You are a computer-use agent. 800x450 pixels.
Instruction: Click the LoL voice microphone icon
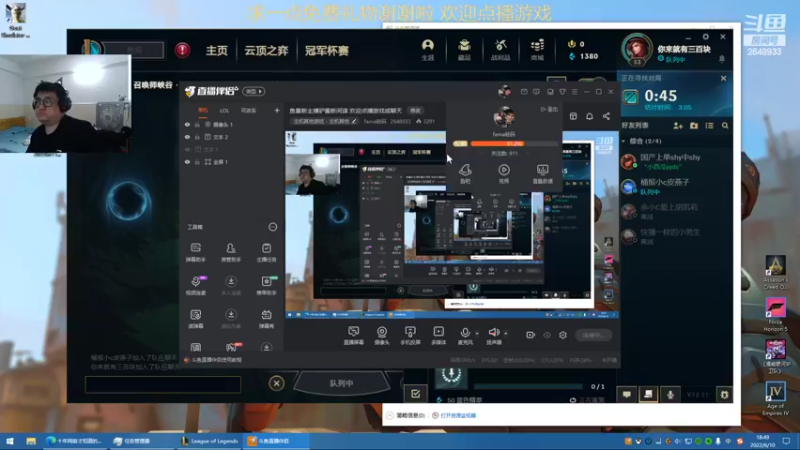[x=670, y=394]
